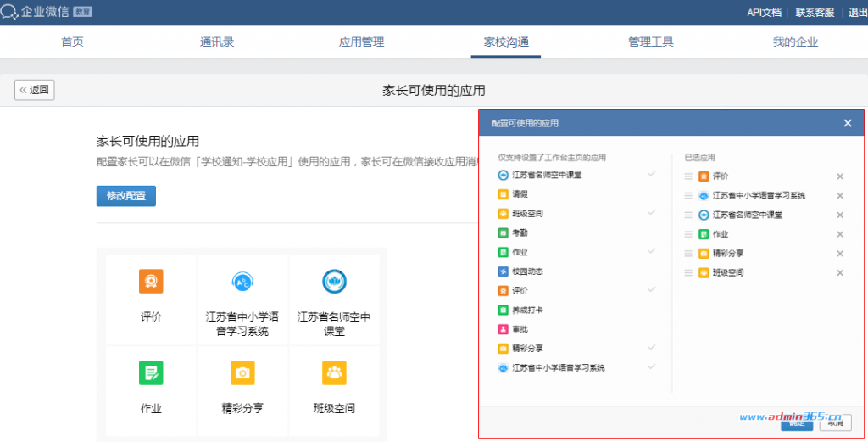Viewport: 868px width, 442px height.
Task: Click 退出 to log out
Action: 858,13
